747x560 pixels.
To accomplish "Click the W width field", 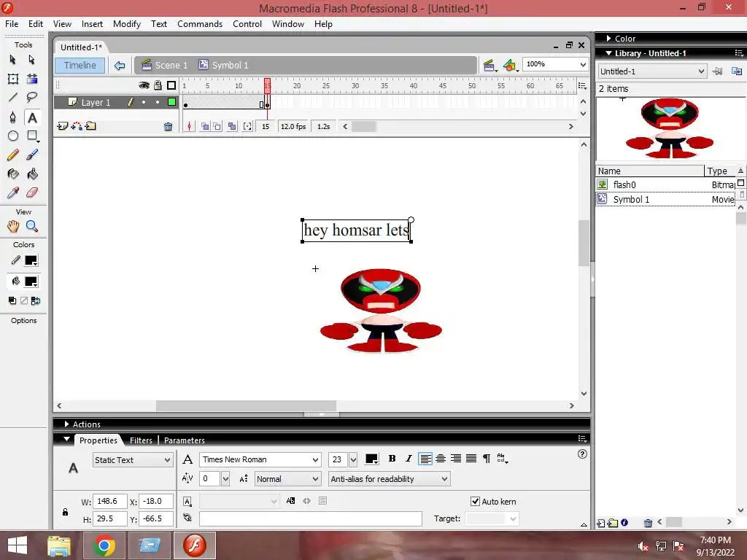I will (x=109, y=502).
